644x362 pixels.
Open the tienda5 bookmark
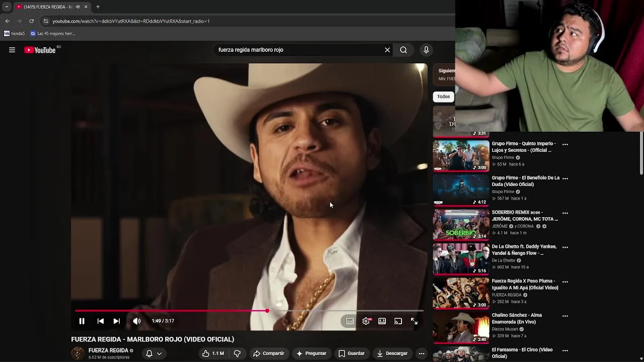point(14,34)
